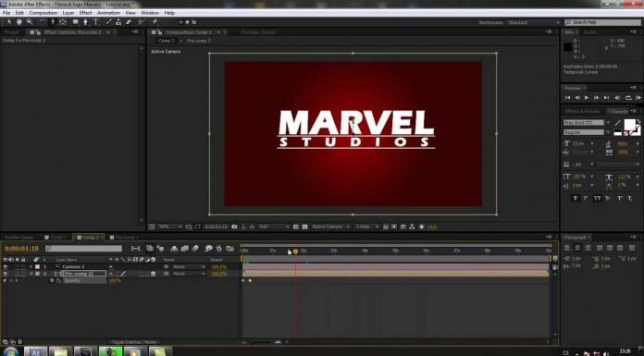Select the Selection arrow tool
The width and height of the screenshot is (644, 356).
pyautogui.click(x=9, y=22)
